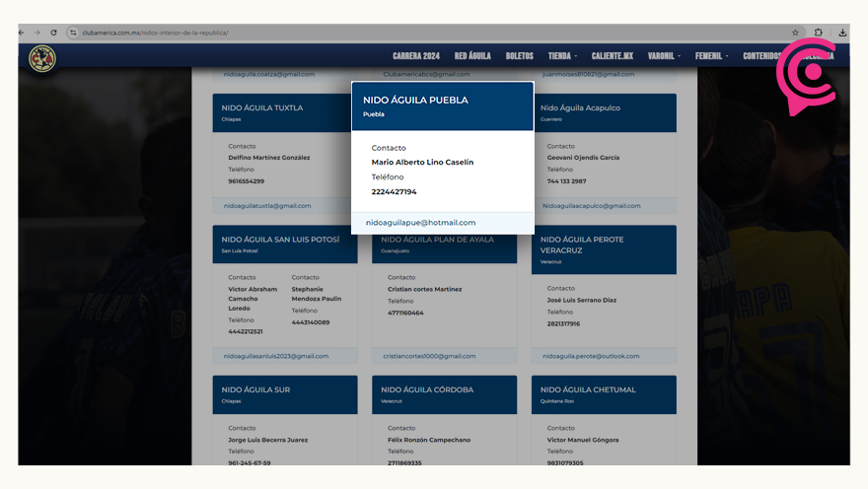Select the Nido Águila Acapulco card header
This screenshot has width=868, height=489.
[x=604, y=112]
